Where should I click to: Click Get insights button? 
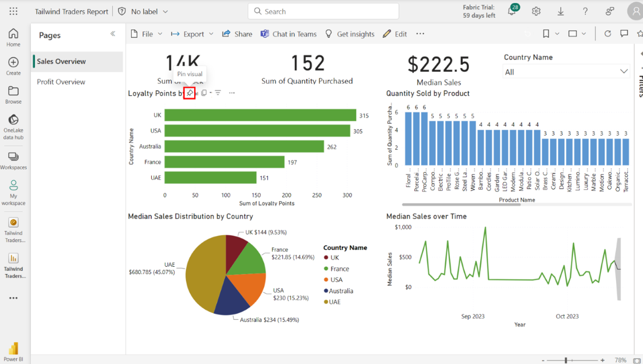(350, 34)
